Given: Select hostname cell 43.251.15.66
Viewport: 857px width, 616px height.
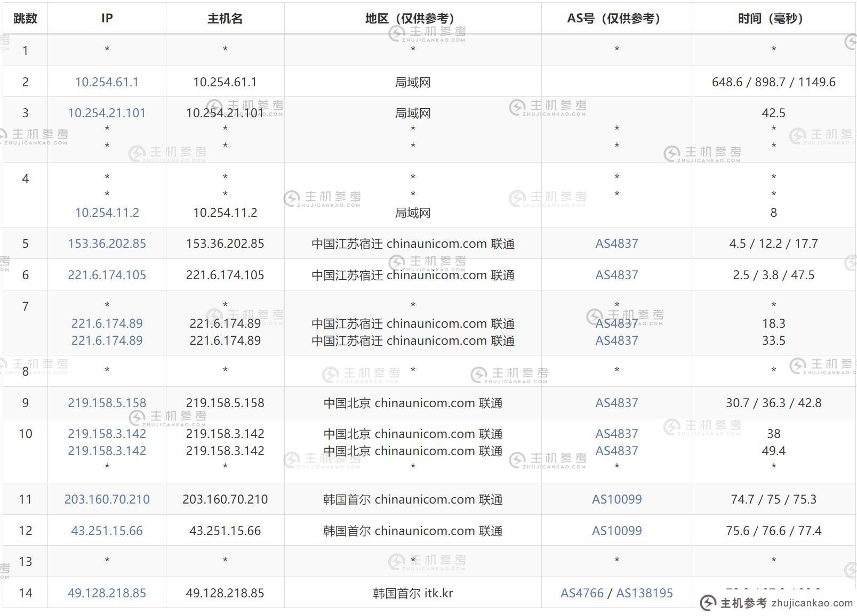Looking at the screenshot, I should [x=225, y=531].
